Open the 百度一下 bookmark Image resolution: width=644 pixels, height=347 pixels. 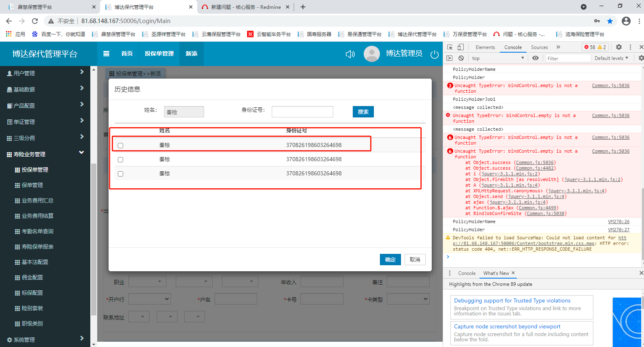pyautogui.click(x=58, y=34)
